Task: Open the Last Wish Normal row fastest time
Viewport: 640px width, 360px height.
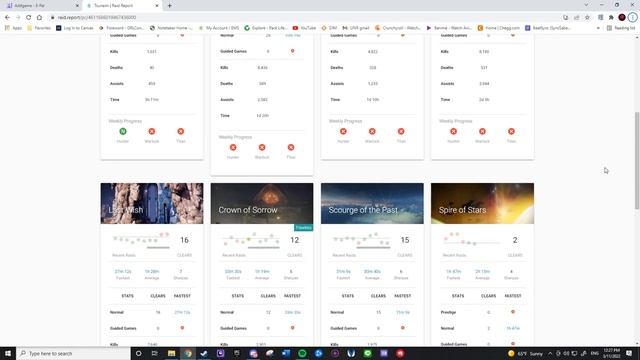Action: (182, 312)
